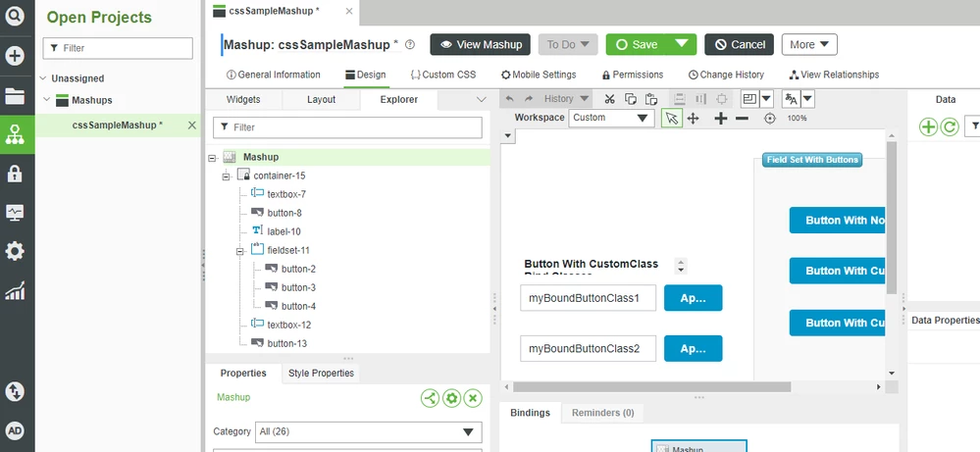Image resolution: width=980 pixels, height=452 pixels.
Task: Open the Save button dropdown arrow
Action: click(x=682, y=44)
